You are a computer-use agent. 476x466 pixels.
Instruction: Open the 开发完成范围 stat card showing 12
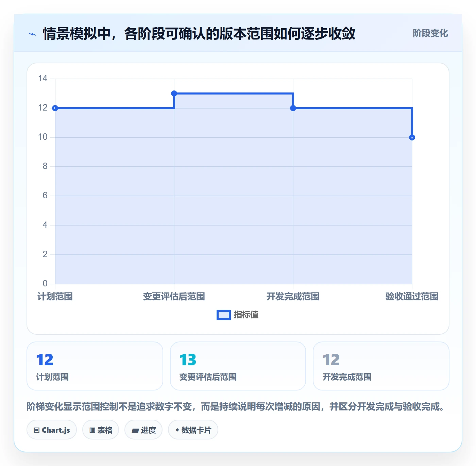point(381,366)
